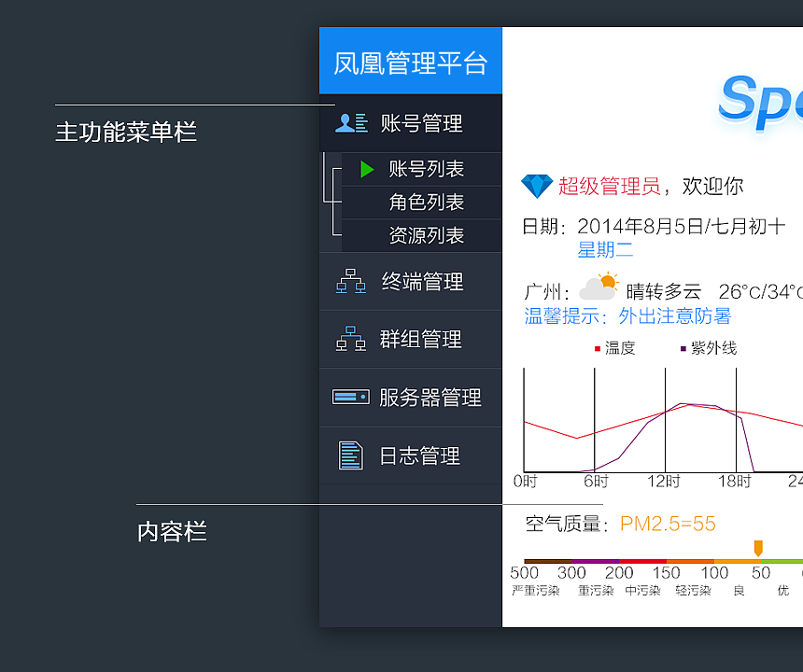Click the 严重污染 scale label
This screenshot has height=672, width=803.
pyautogui.click(x=535, y=591)
